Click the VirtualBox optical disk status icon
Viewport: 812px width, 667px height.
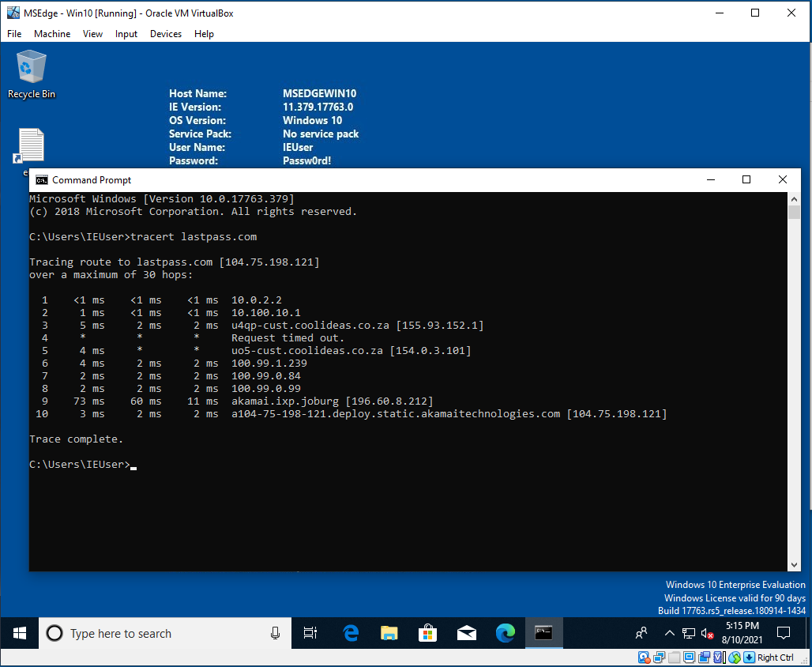(644, 658)
